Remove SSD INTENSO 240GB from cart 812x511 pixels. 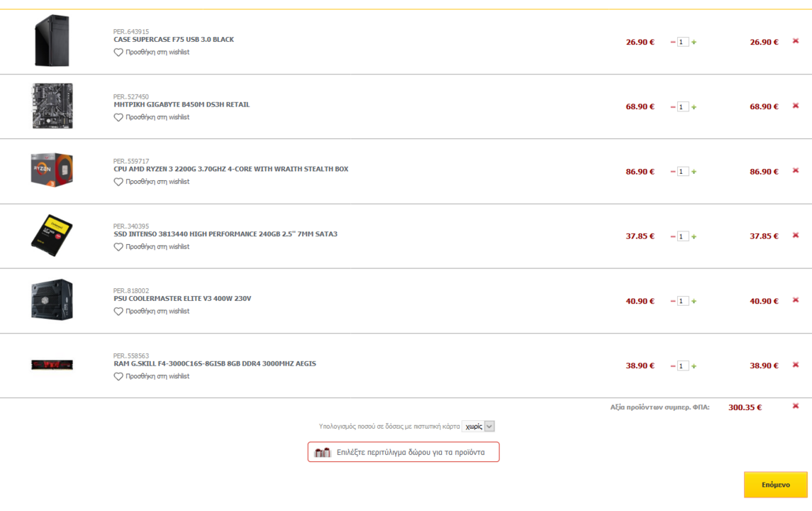tap(796, 236)
